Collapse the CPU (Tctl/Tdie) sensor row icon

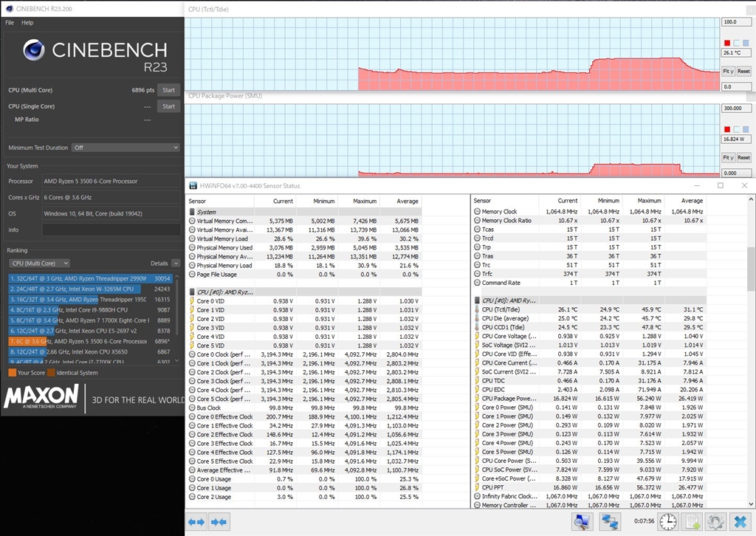477,310
